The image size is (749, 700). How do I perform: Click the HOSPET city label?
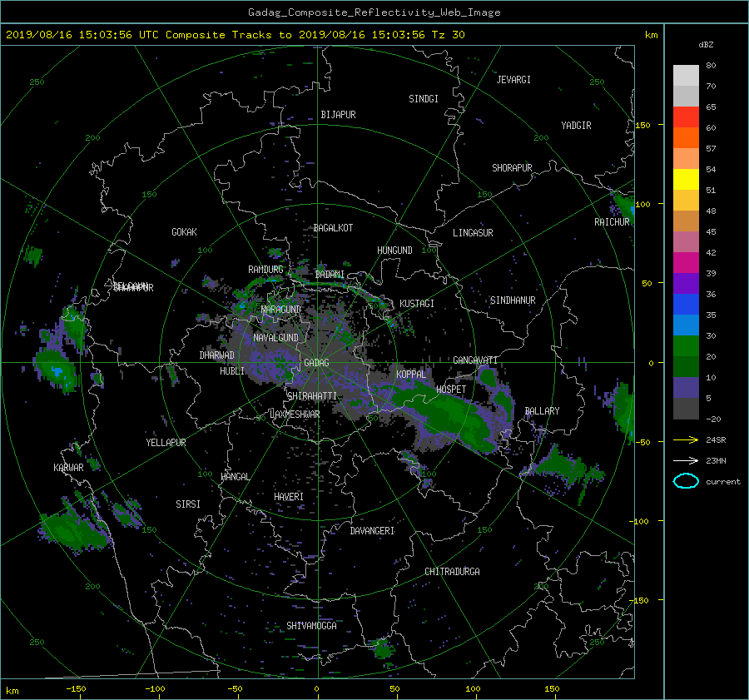[x=451, y=390]
